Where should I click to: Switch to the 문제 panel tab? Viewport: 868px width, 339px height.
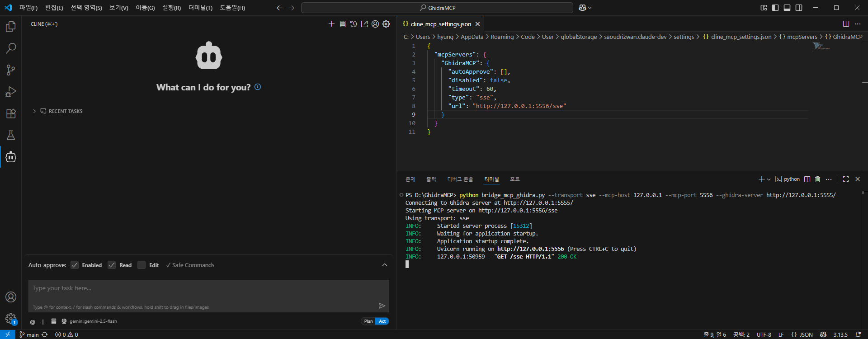tap(410, 179)
